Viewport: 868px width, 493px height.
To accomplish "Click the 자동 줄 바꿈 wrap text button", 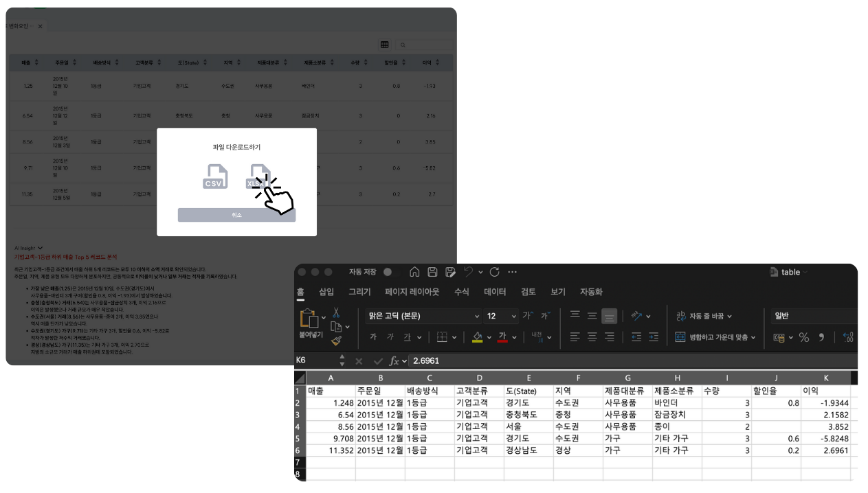I will (x=704, y=316).
